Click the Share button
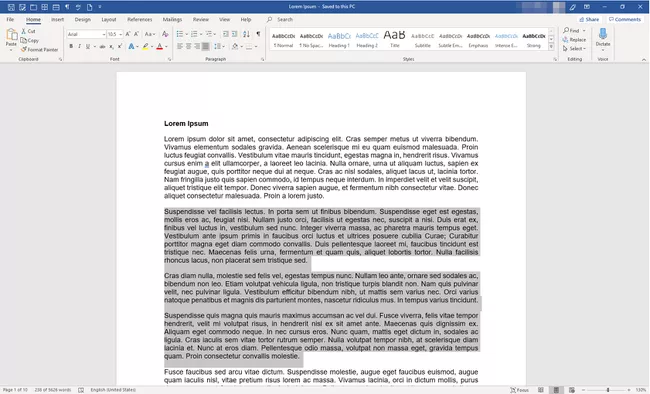Screen dimensions: 650x394 [589, 19]
